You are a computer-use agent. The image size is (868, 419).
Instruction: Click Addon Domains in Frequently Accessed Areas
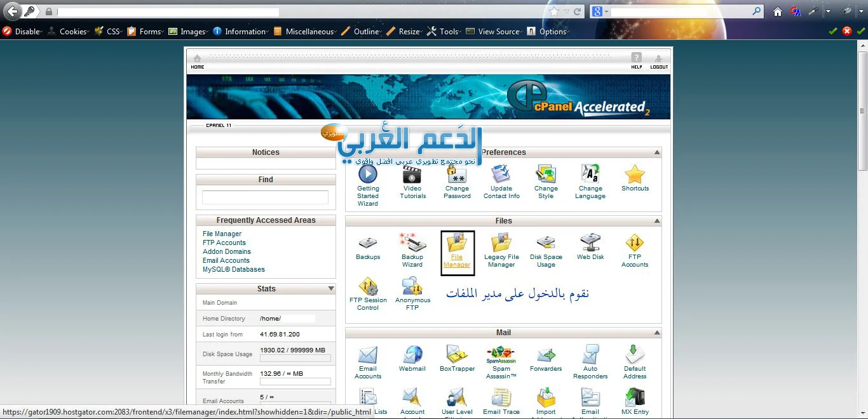pyautogui.click(x=227, y=251)
